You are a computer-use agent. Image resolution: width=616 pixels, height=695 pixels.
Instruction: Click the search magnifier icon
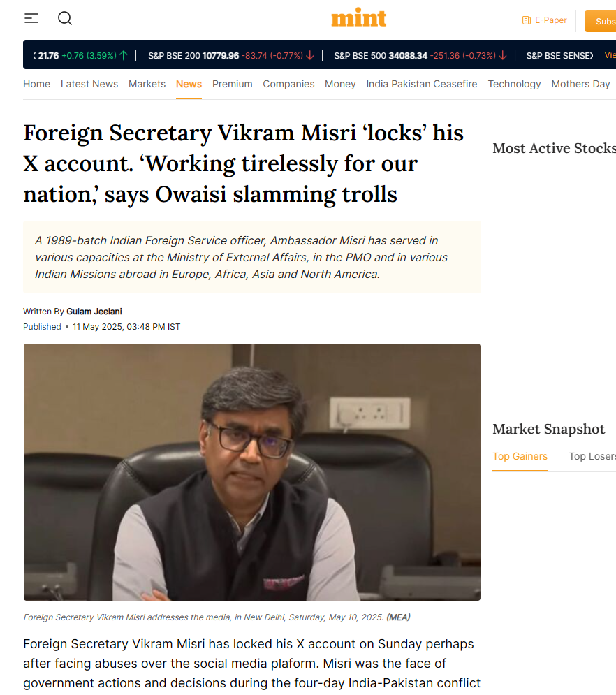click(x=65, y=18)
